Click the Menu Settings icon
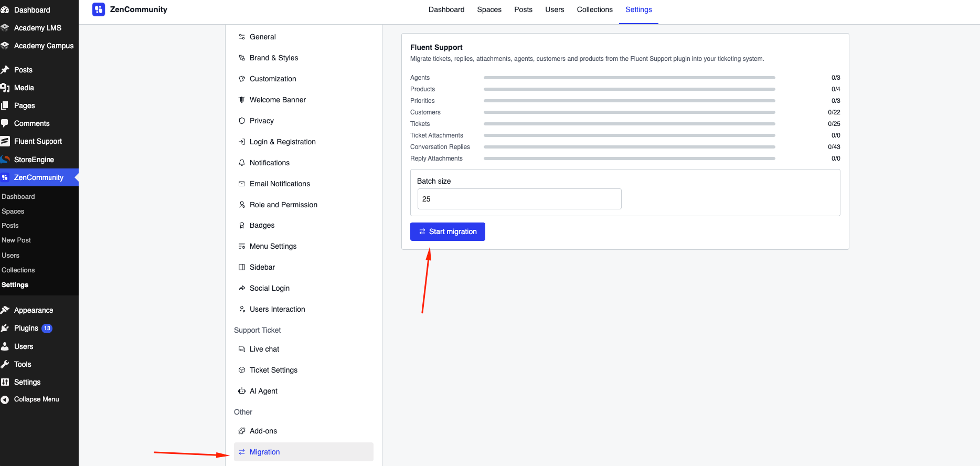Image resolution: width=980 pixels, height=466 pixels. [242, 246]
